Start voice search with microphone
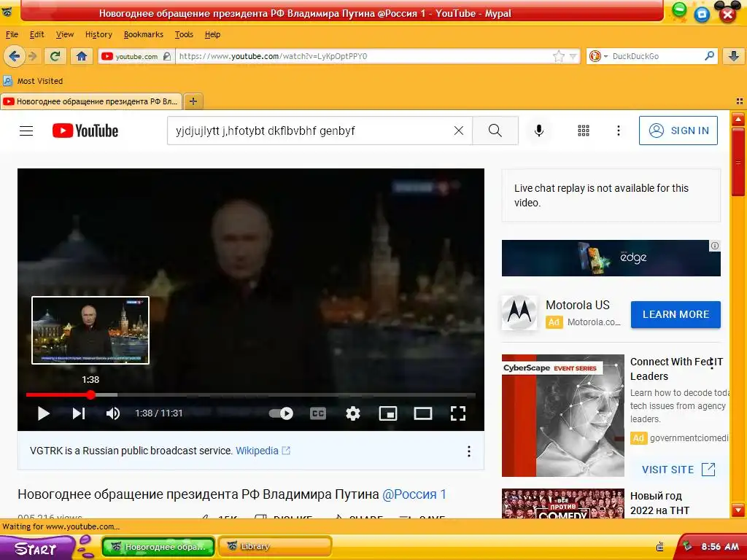This screenshot has width=747, height=560. (539, 131)
